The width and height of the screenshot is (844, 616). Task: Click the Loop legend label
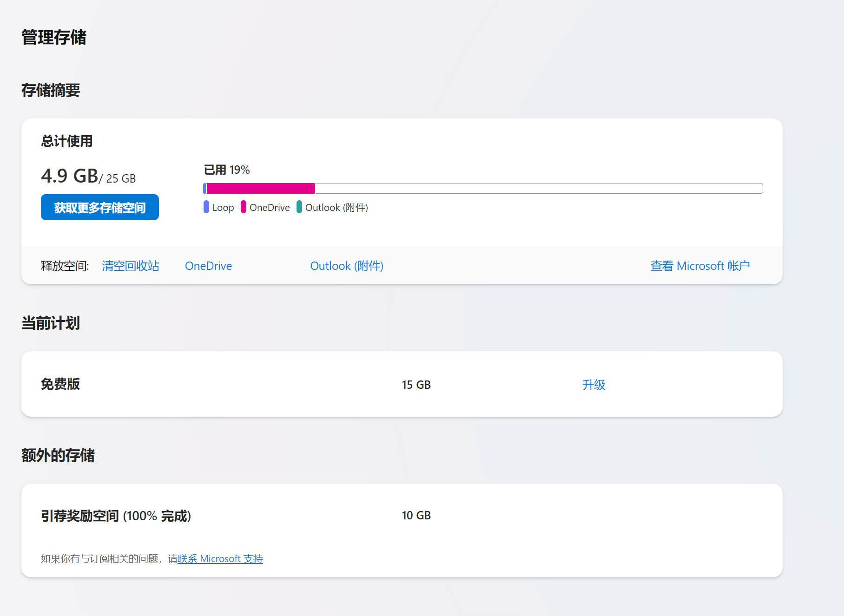click(x=223, y=208)
